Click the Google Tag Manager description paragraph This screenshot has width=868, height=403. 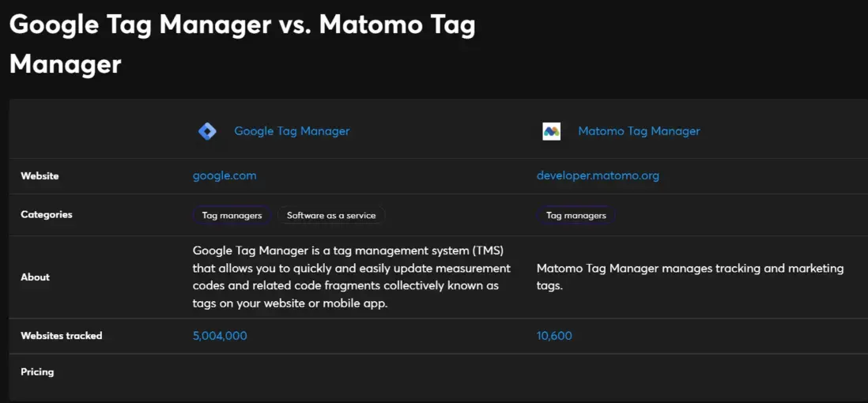[352, 277]
